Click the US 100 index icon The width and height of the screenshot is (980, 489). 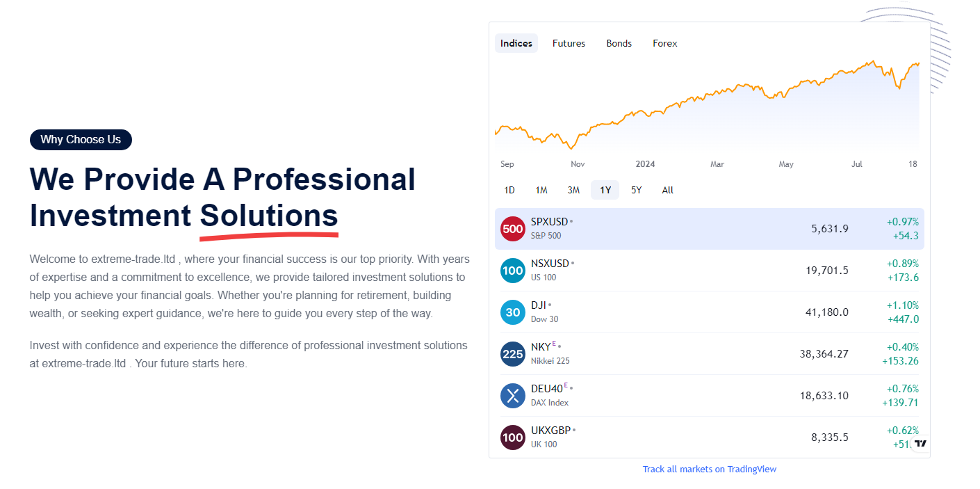tap(513, 271)
